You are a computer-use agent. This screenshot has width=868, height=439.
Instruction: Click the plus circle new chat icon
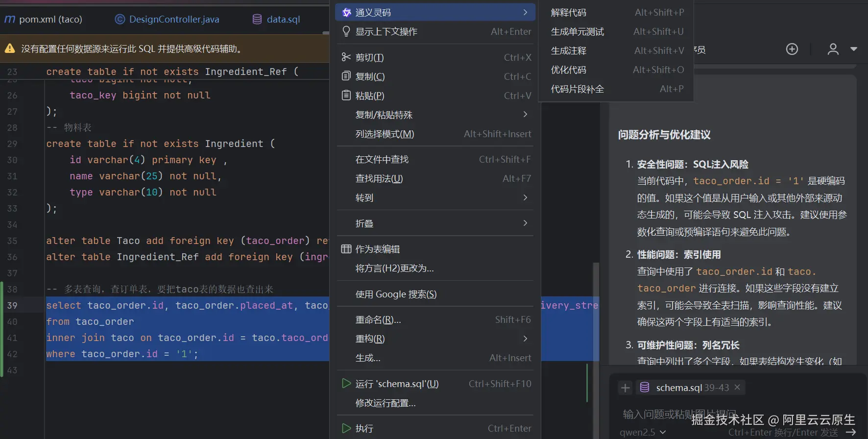pyautogui.click(x=792, y=49)
